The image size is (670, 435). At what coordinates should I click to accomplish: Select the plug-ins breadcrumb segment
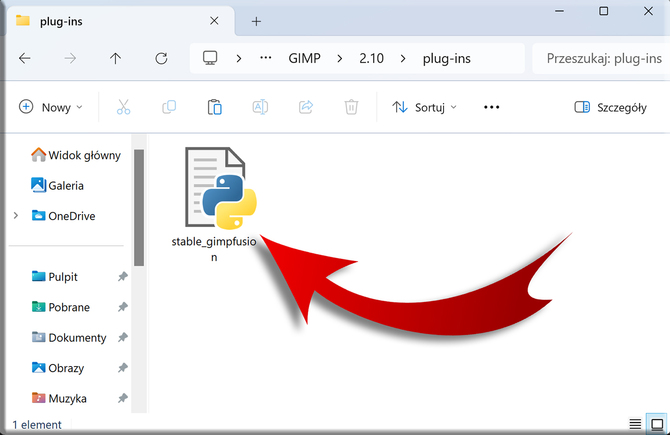(447, 58)
